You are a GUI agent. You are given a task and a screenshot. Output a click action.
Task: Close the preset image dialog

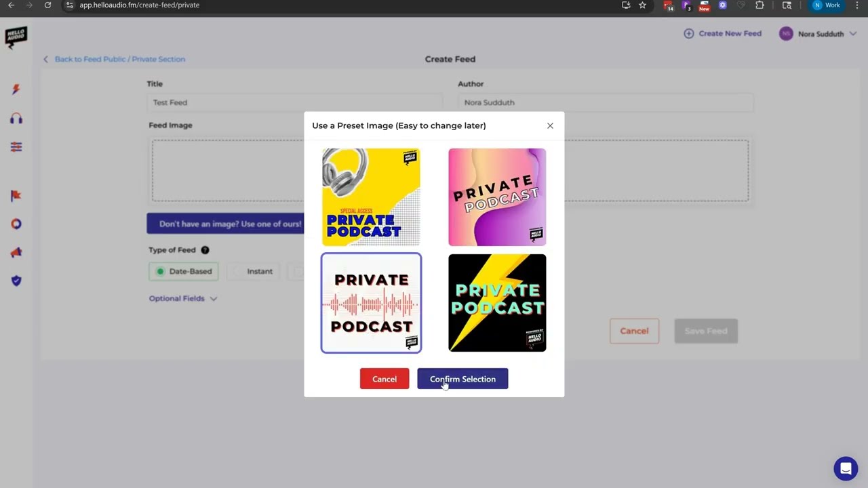(x=550, y=125)
